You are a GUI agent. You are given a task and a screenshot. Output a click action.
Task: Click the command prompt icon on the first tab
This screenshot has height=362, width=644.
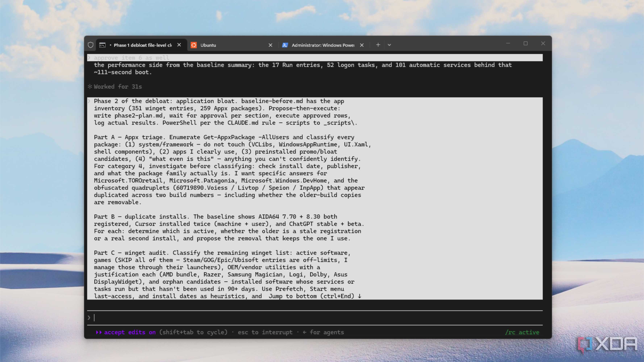[102, 45]
